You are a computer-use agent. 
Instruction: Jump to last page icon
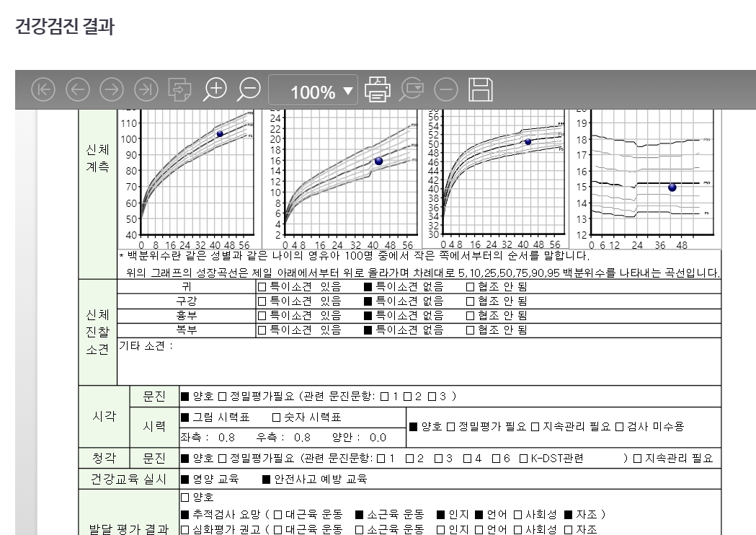click(x=146, y=89)
